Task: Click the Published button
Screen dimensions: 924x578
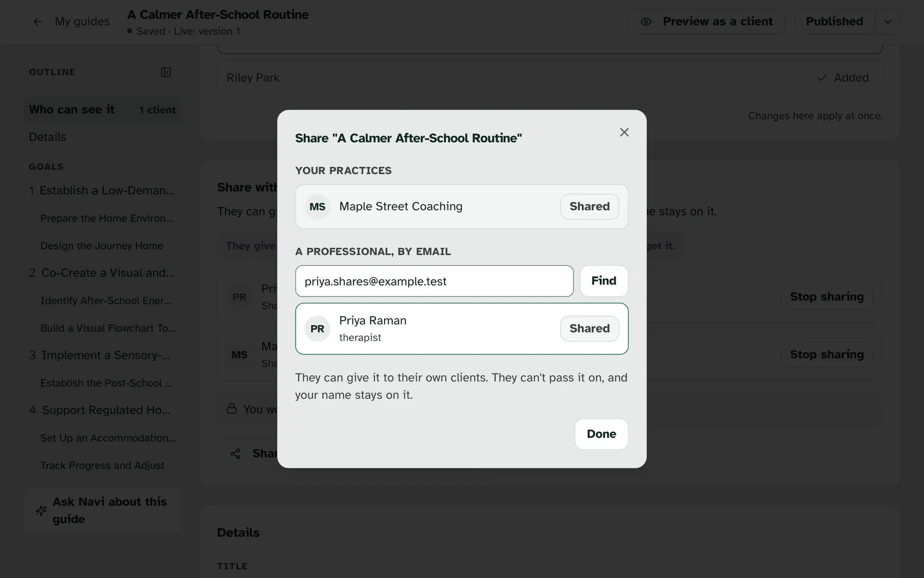Action: (834, 21)
